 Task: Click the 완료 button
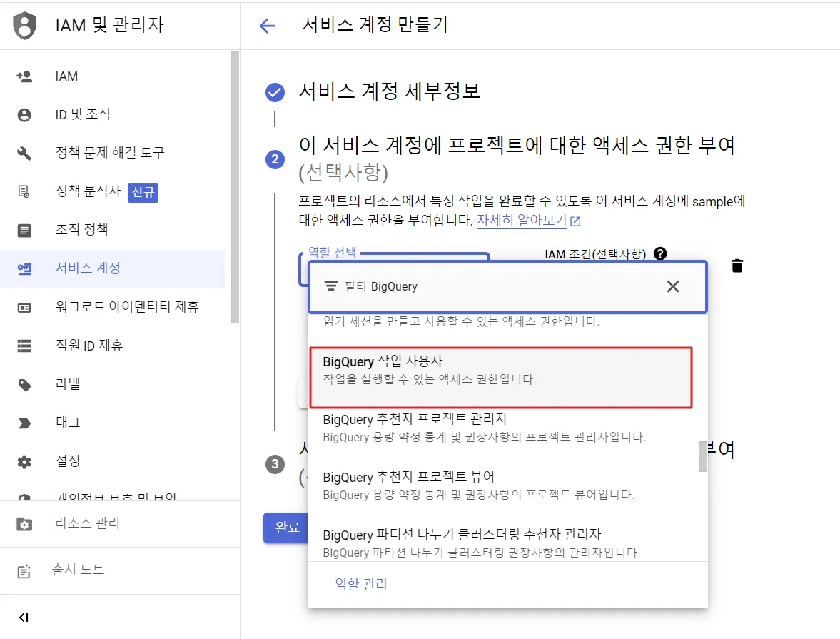point(287,528)
